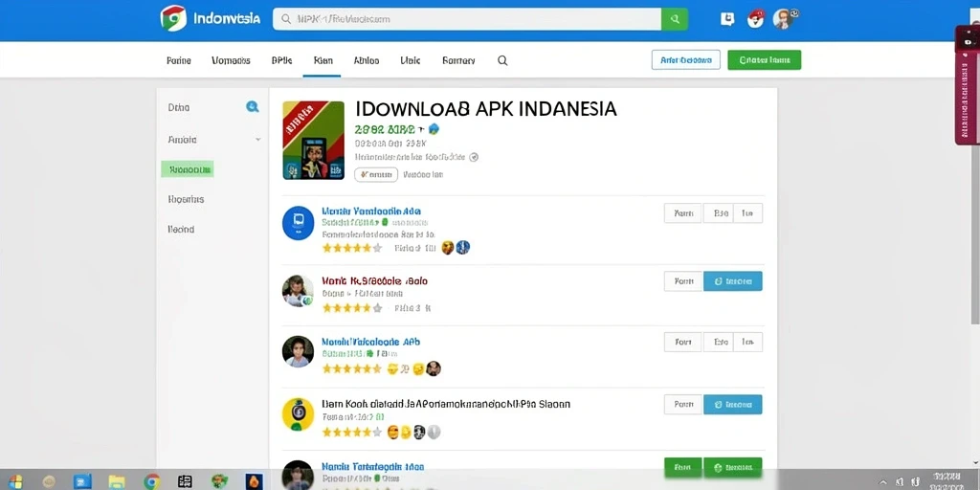Click the blue-outlined button in navigation bar

click(685, 60)
